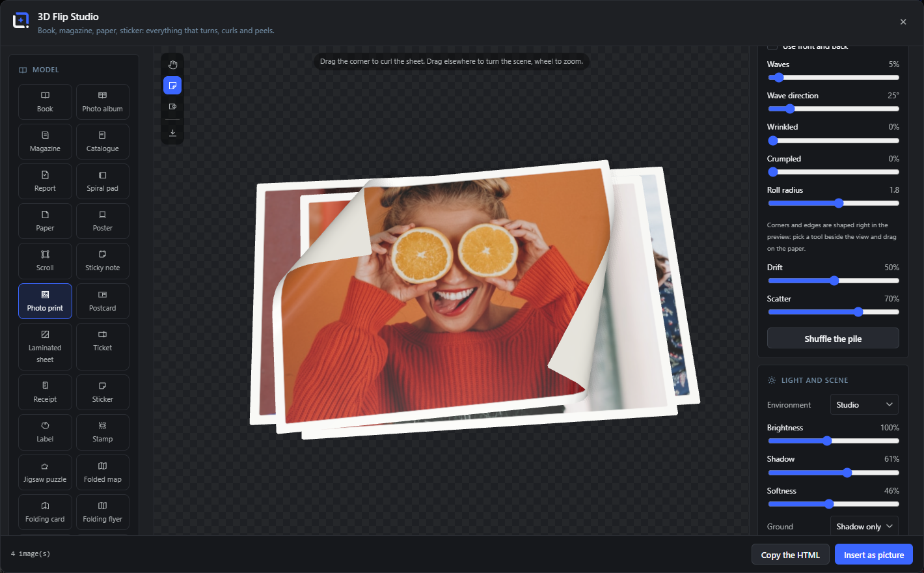Switch to the Folded map model
The width and height of the screenshot is (924, 573).
[103, 473]
